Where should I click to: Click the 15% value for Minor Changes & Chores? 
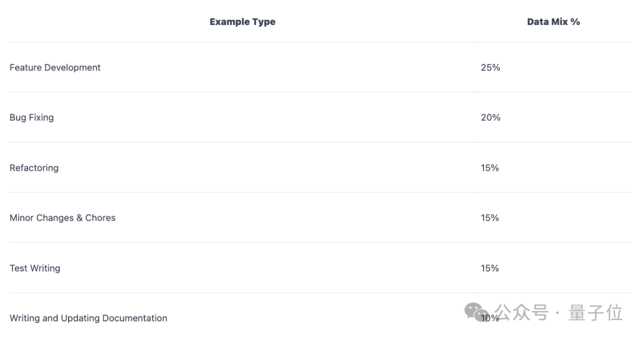coord(490,218)
